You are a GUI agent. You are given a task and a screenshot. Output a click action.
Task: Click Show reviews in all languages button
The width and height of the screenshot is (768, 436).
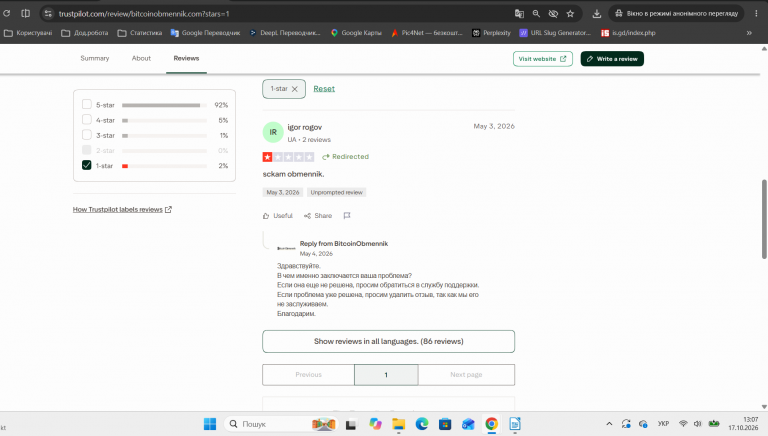388,341
